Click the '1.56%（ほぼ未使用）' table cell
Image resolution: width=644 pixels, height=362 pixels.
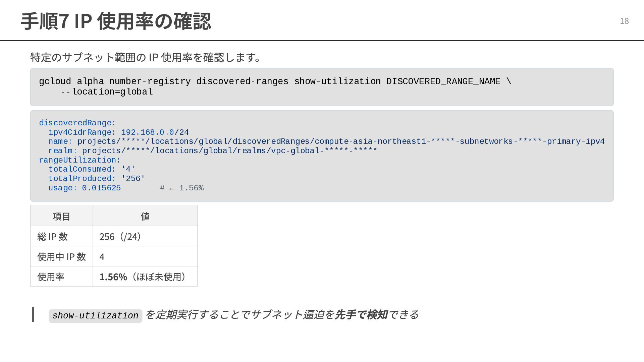tap(142, 277)
